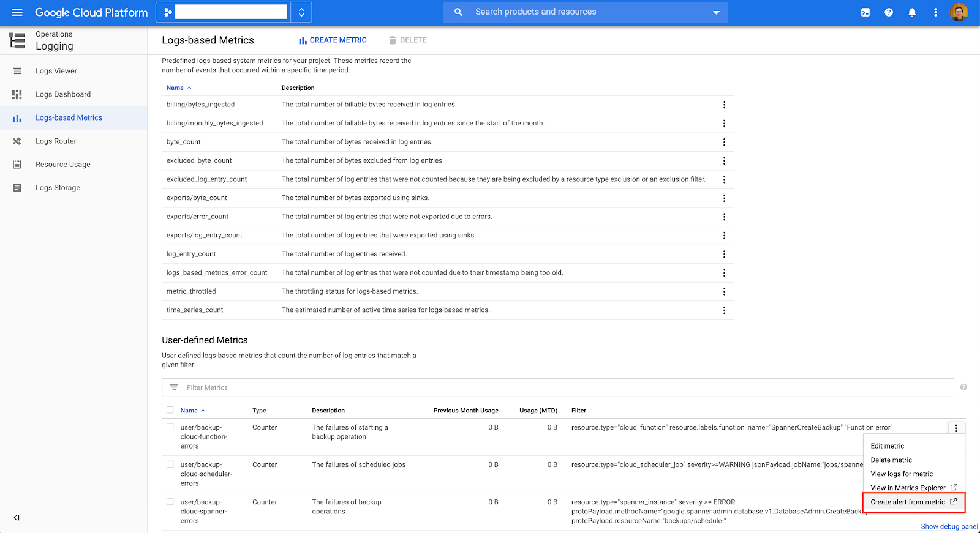This screenshot has width=980, height=533.
Task: Open more options for exports/error_count metric
Action: (x=724, y=217)
